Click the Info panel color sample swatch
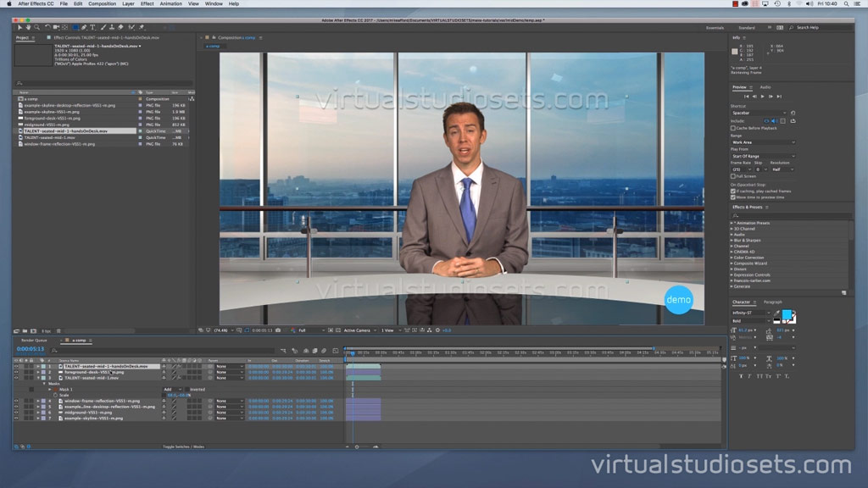868x488 pixels. point(735,52)
